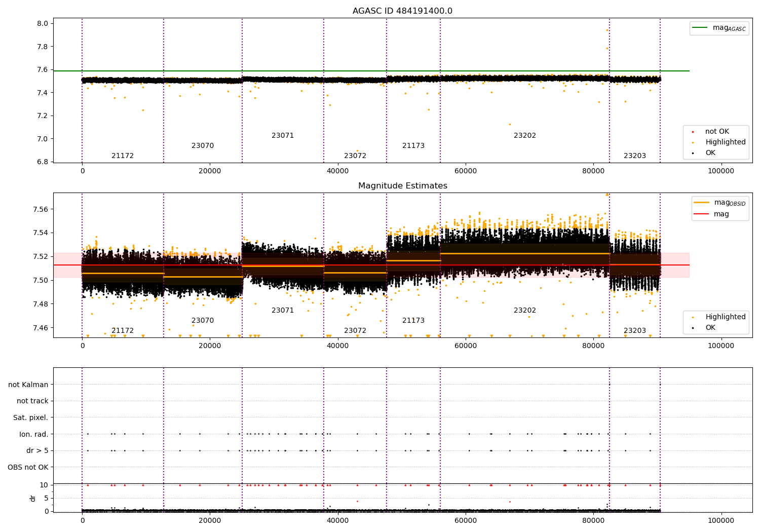This screenshot has width=760, height=532.
Task: Click the title 'AGASC ID 484191400.0'
Action: tap(402, 11)
